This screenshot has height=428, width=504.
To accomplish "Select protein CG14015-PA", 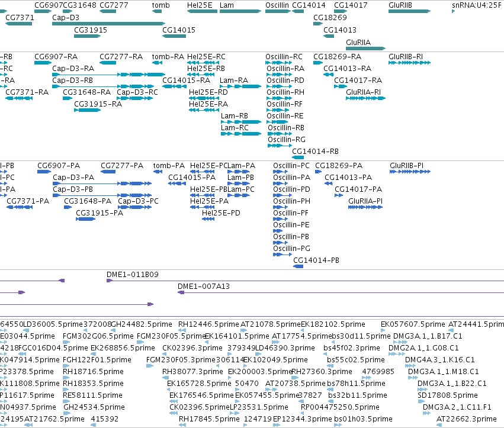I will (177, 184).
